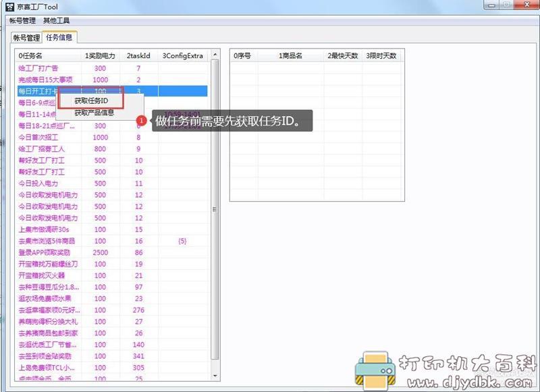This screenshot has height=392, width=540.
Task: Click the 京喜工厂Tool app icon in title bar
Action: click(x=10, y=7)
